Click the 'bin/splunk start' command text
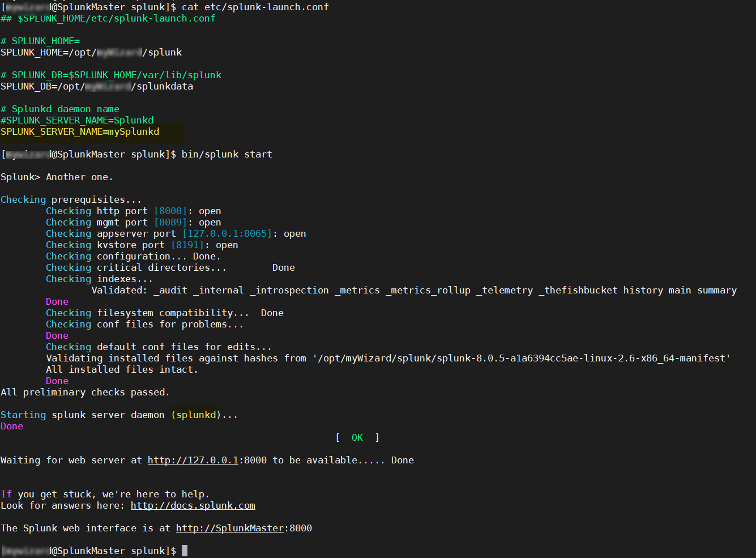This screenshot has height=558, width=756. 227,154
